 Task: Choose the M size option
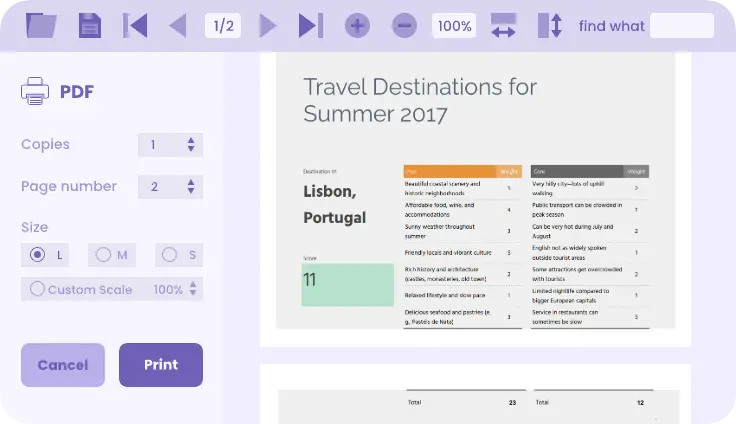pos(103,255)
